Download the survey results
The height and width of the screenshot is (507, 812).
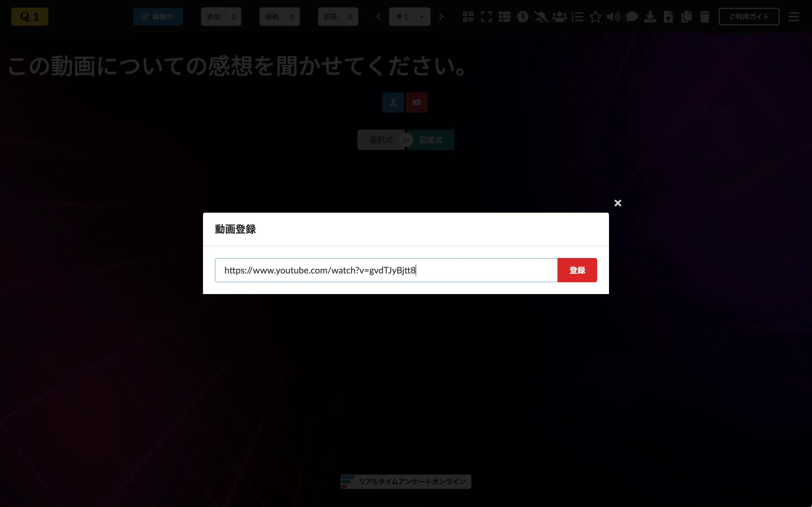[650, 16]
